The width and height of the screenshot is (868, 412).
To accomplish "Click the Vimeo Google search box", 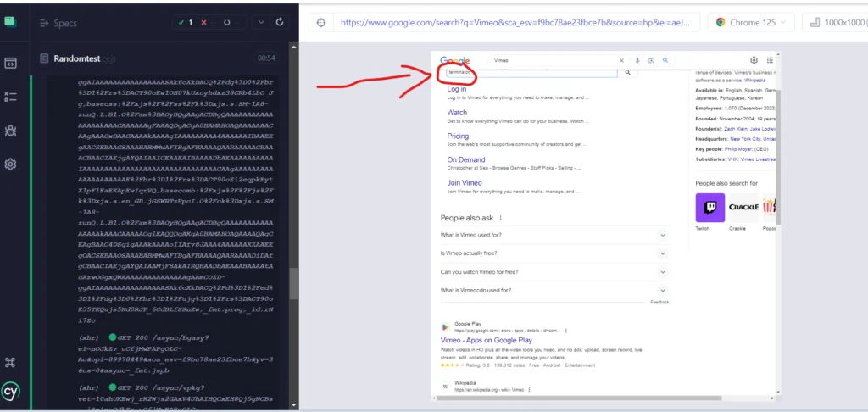I will pos(554,60).
